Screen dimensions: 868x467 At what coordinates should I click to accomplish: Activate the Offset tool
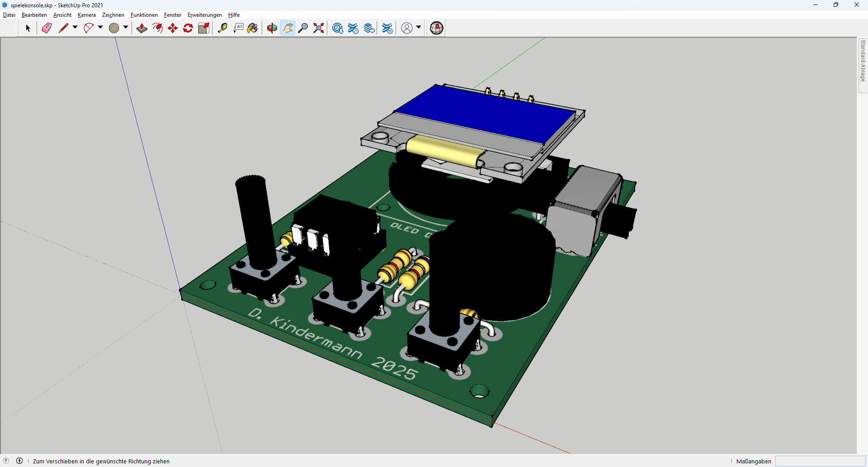pos(157,28)
